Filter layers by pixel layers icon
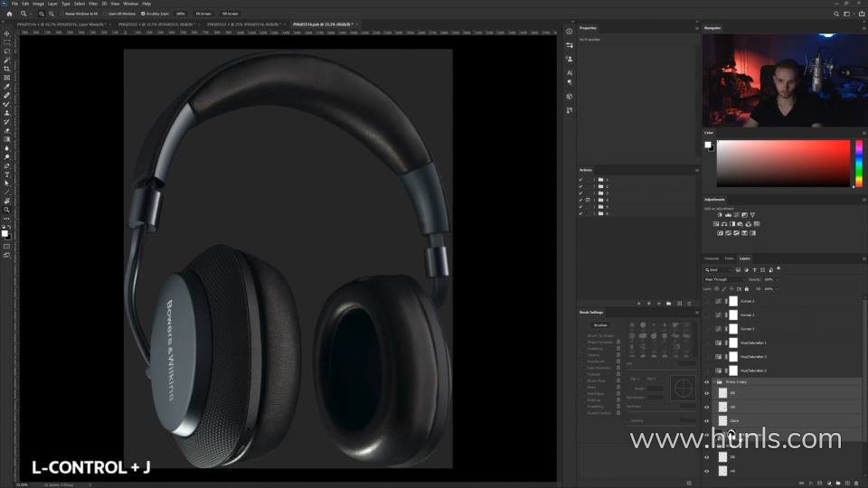 738,270
